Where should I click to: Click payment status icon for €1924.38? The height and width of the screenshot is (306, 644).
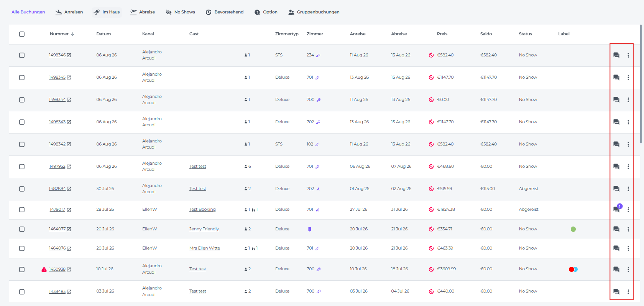[431, 210]
